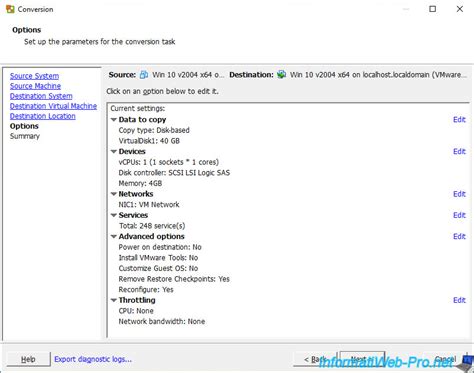This screenshot has width=474, height=373.
Task: Edit the Data to copy settings
Action: coord(459,120)
